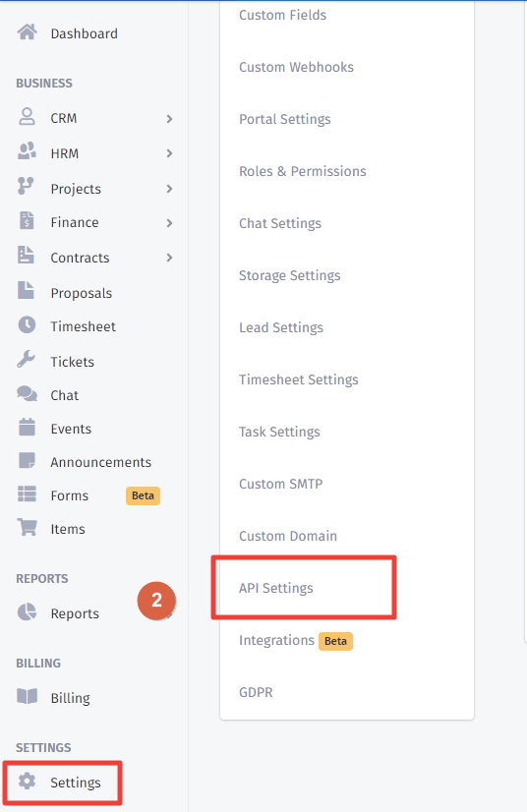Screen dimensions: 527x812
Task: Expand the Contracts submenu arrow
Action: click(169, 258)
